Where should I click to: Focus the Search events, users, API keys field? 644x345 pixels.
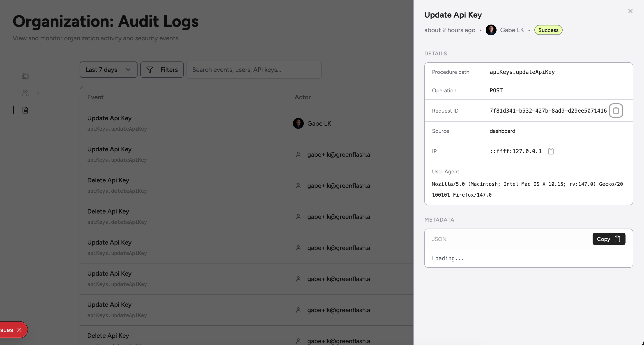(254, 70)
